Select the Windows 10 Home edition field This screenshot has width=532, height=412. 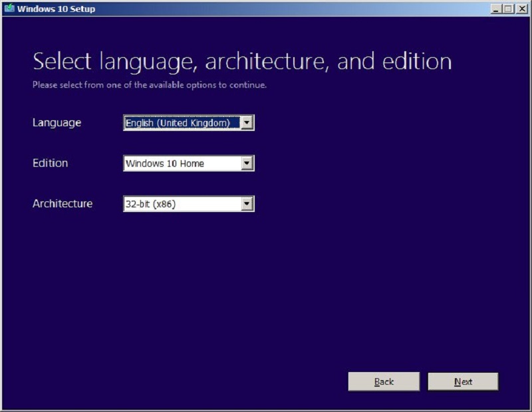189,163
